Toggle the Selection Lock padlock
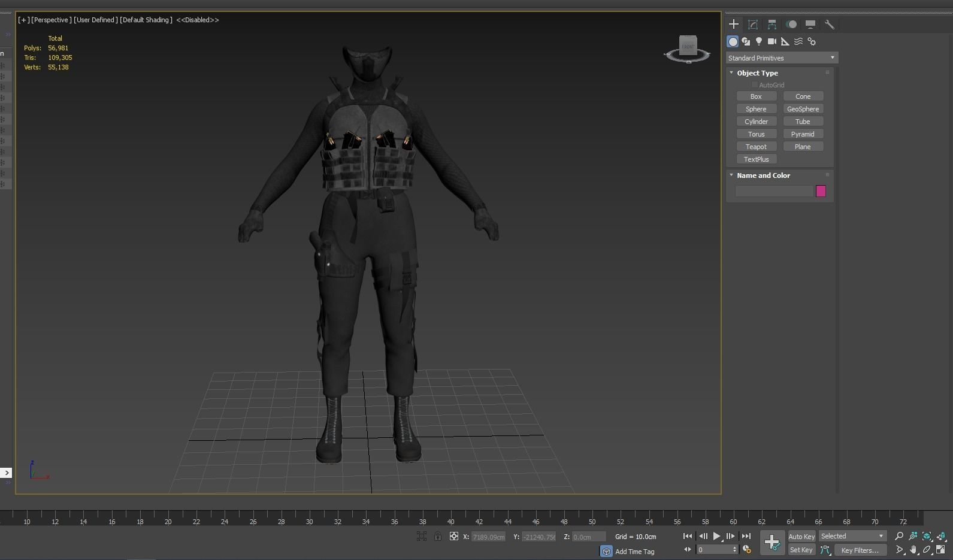Image resolution: width=953 pixels, height=560 pixels. (x=438, y=537)
